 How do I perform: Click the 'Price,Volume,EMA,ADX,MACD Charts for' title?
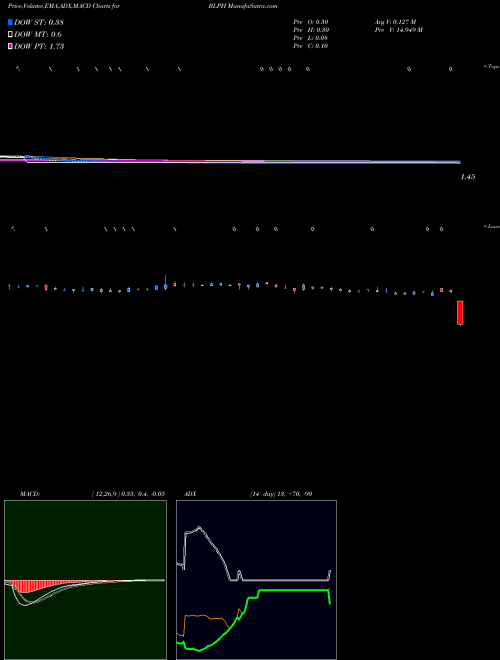(x=64, y=7)
